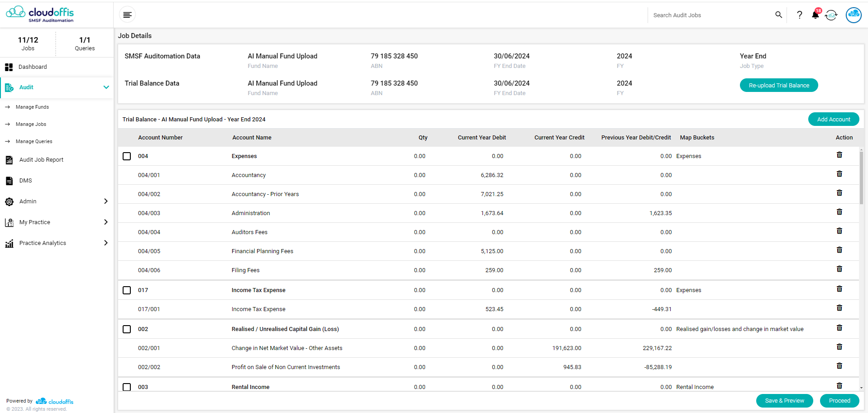The width and height of the screenshot is (868, 413).
Task: Click the Search Audit Jobs field
Action: (711, 15)
